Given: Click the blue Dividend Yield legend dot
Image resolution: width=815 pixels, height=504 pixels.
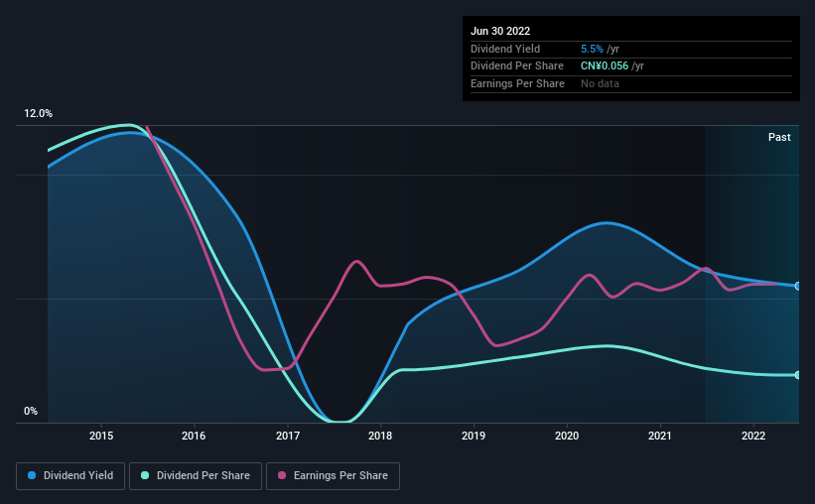Looking at the screenshot, I should [32, 475].
